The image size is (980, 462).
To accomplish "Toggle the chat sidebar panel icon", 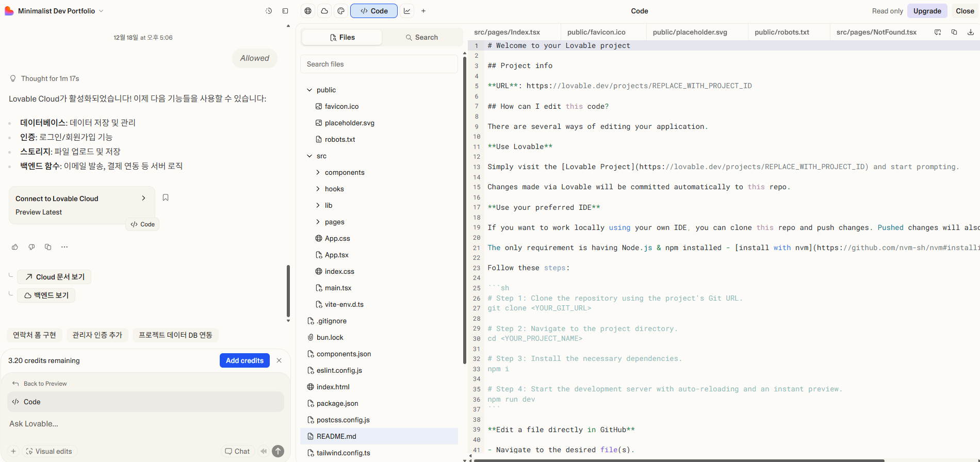I will point(285,11).
